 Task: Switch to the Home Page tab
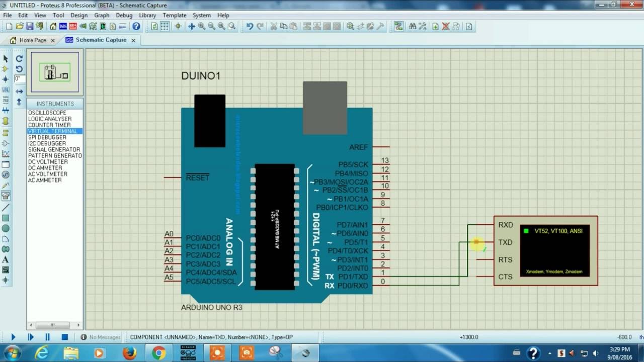point(33,40)
